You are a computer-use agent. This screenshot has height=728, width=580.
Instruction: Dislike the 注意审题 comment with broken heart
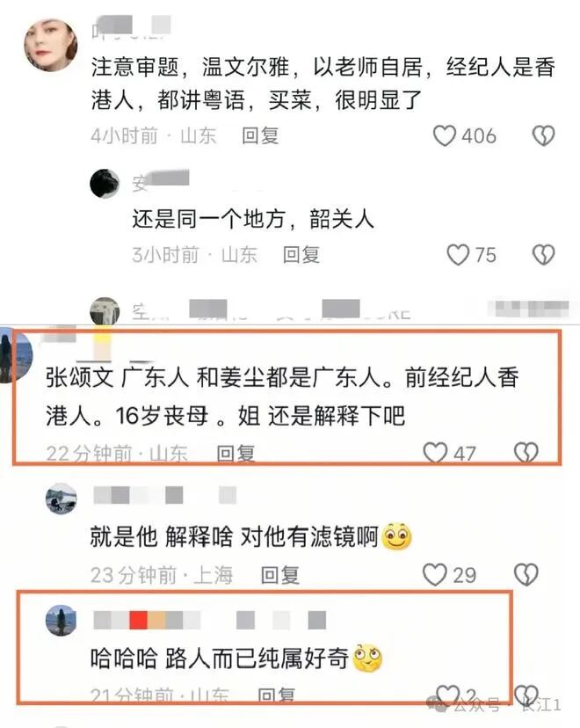(543, 136)
